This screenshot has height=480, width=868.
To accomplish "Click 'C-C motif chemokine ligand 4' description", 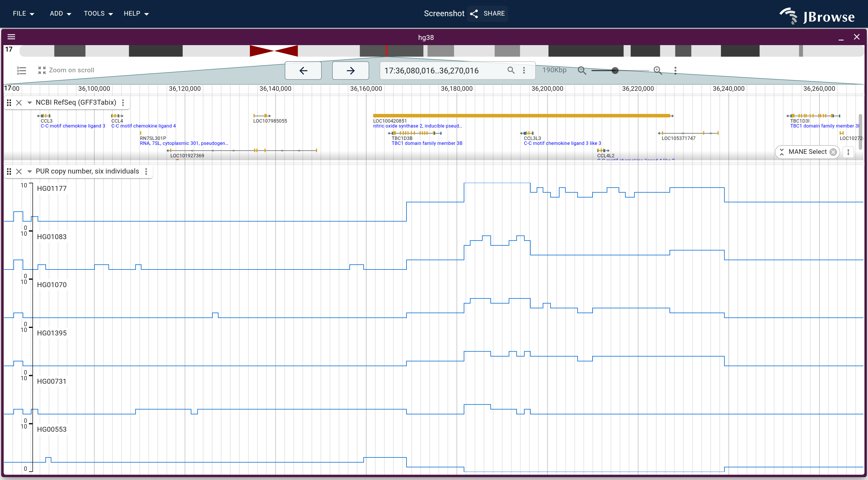I will click(144, 126).
